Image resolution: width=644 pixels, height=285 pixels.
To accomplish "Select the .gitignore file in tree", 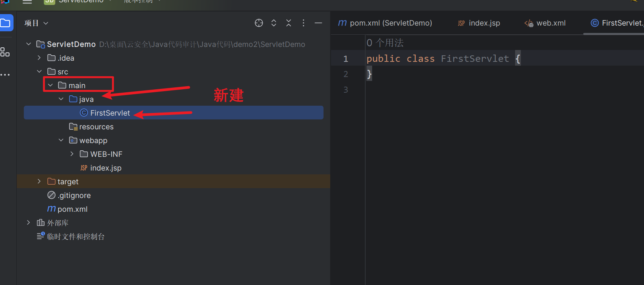I will pos(74,195).
